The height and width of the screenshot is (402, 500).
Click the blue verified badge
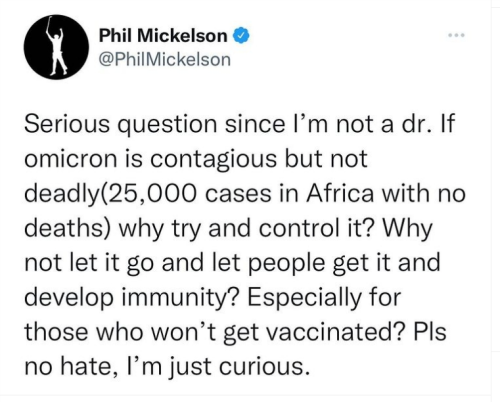pyautogui.click(x=242, y=36)
